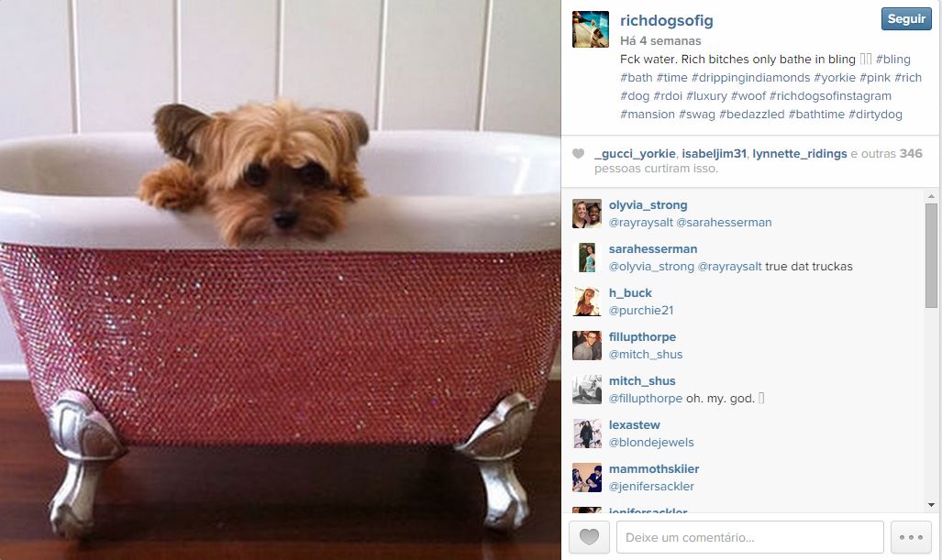Focus the 'Deixe um comentário' input field
Image resolution: width=942 pixels, height=560 pixels.
tap(749, 536)
